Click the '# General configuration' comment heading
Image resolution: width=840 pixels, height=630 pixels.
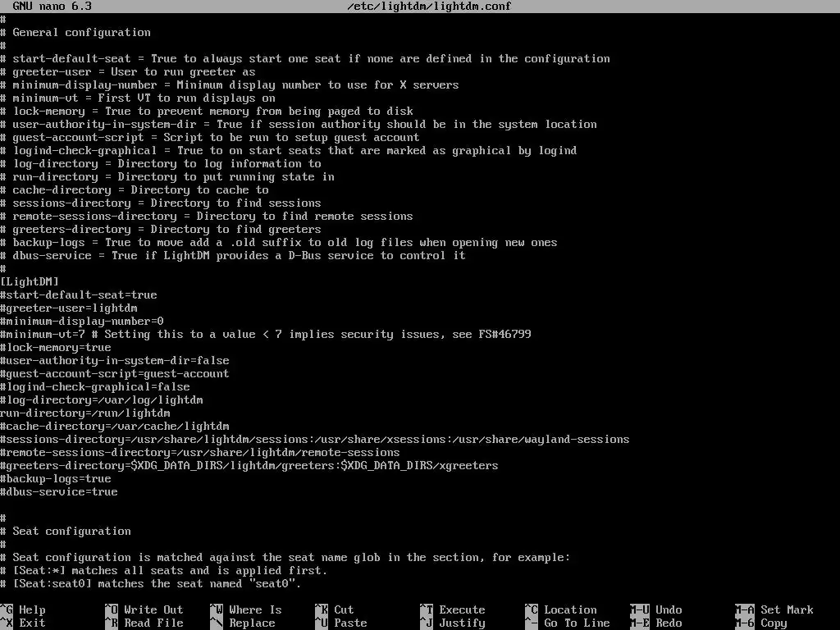75,33
